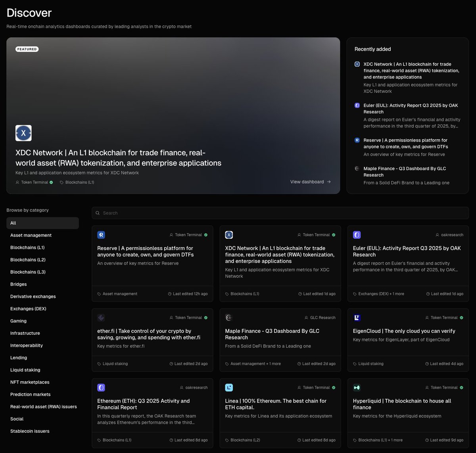Image resolution: width=476 pixels, height=453 pixels.
Task: Open Maple Finance Q3 Dashboard in Recently added
Action: (405, 172)
